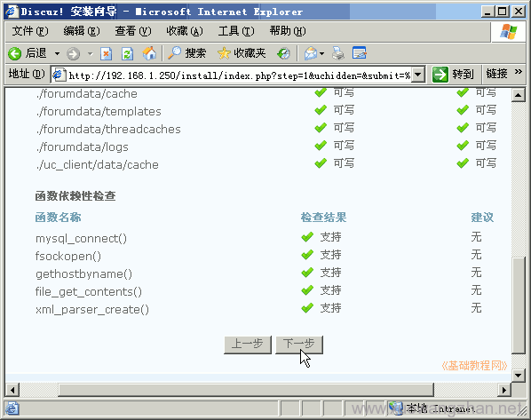Open the 工具(T) menu

tap(236, 31)
